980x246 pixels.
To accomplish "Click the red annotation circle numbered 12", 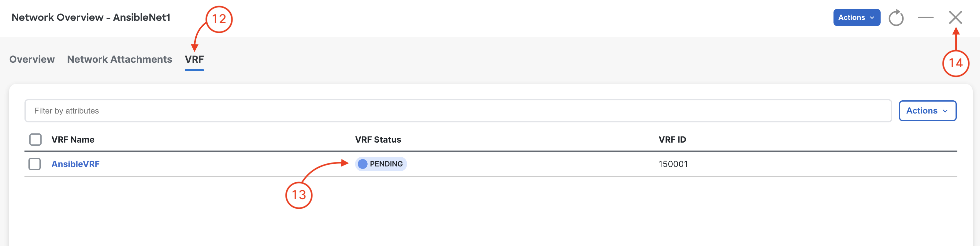I will (219, 19).
